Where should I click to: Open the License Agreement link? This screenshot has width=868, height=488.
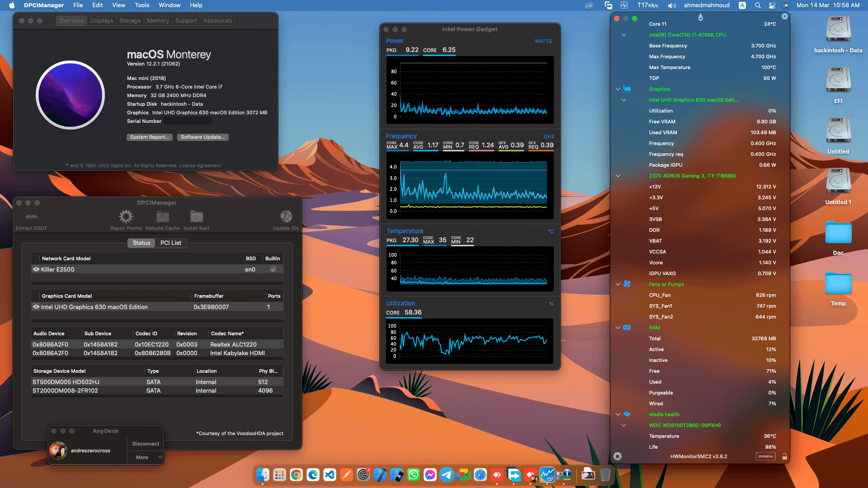pos(199,166)
